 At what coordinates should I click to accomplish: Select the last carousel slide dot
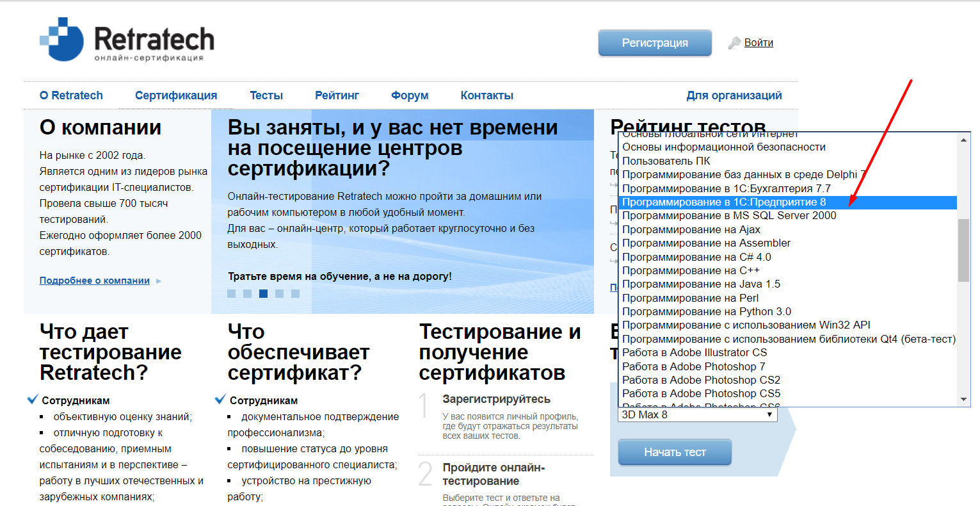pyautogui.click(x=295, y=293)
